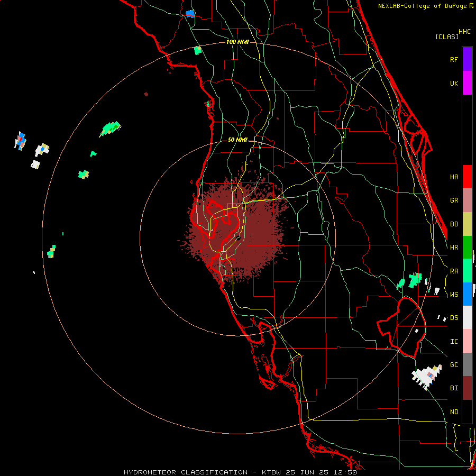Click the ND legend label

coord(454,412)
